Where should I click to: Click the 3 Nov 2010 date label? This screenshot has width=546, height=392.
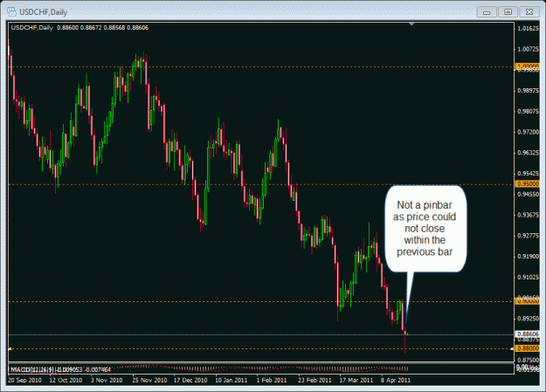pyautogui.click(x=107, y=380)
